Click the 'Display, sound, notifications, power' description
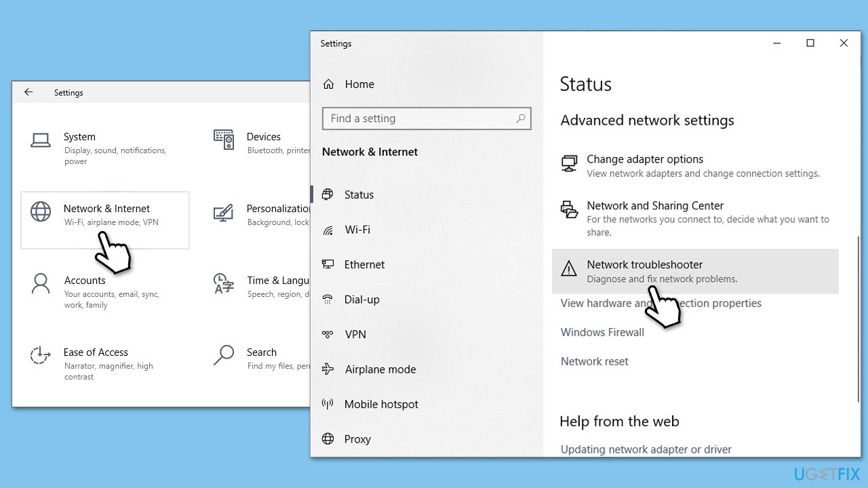The image size is (868, 488). pyautogui.click(x=115, y=156)
